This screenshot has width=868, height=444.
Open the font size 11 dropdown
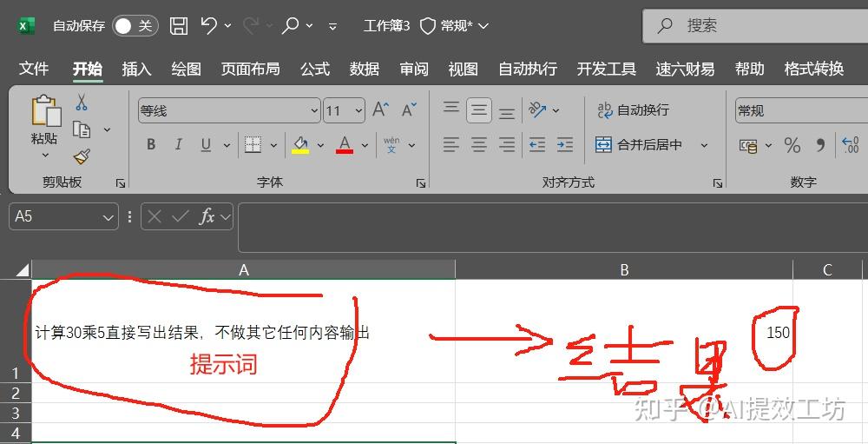click(x=358, y=111)
